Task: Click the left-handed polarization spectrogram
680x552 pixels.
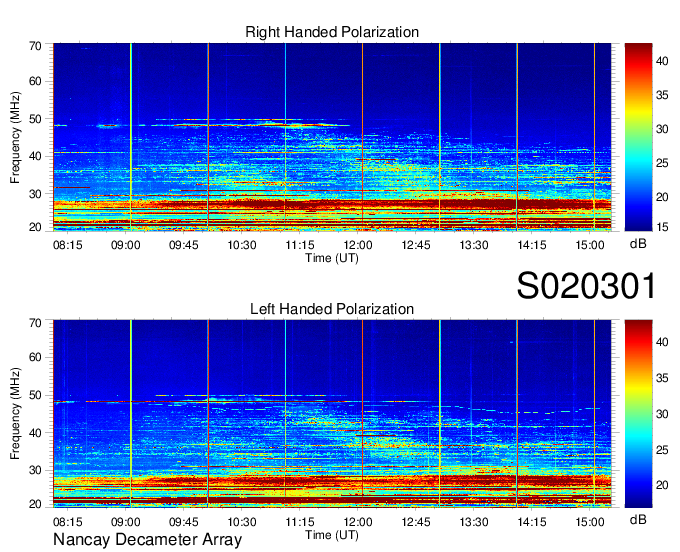Action: click(x=332, y=414)
